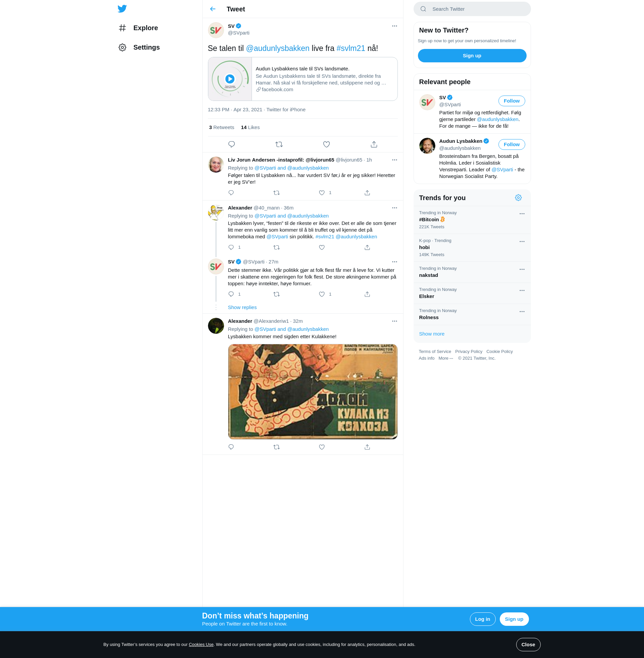Share @Alexanderiw1's tweet
The height and width of the screenshot is (658, 644).
tap(367, 447)
